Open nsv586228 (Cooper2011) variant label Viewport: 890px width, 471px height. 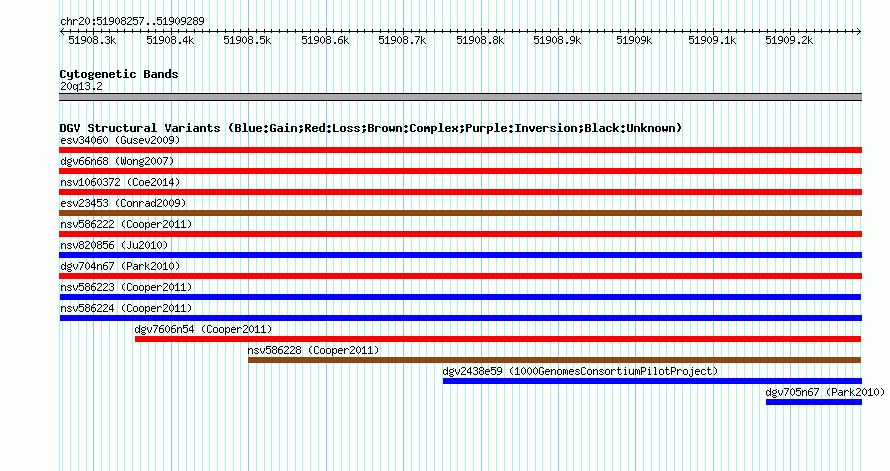313,350
